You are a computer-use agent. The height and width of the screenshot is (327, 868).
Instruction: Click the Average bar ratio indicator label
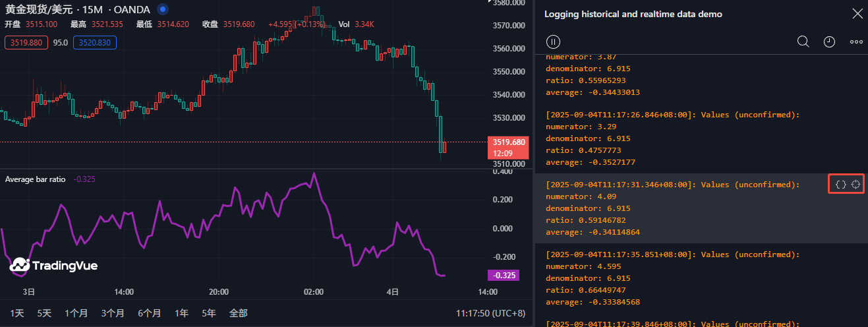coord(35,179)
